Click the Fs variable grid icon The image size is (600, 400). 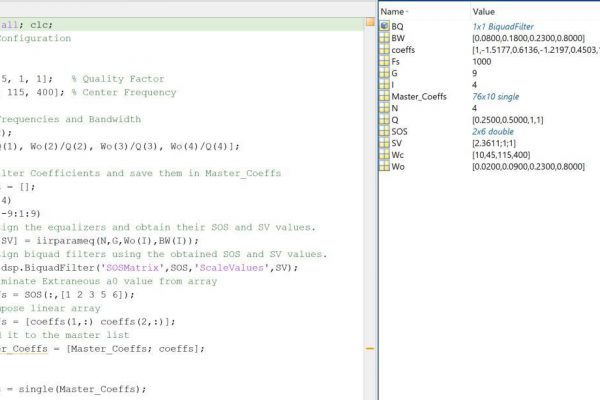point(384,61)
